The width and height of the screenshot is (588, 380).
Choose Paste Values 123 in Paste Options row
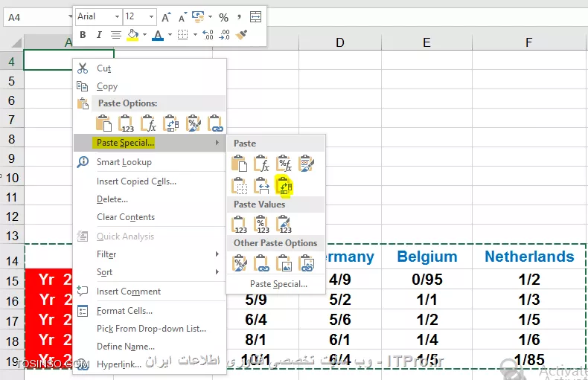click(126, 123)
